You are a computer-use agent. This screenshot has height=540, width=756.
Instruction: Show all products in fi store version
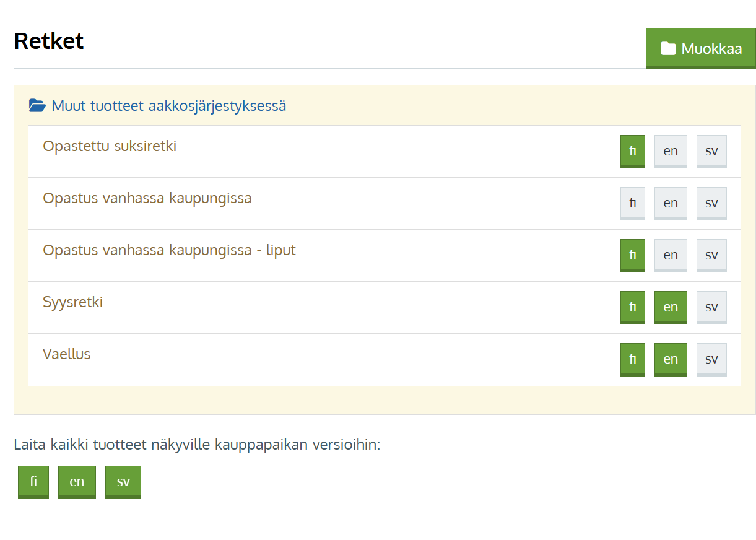coord(33,482)
